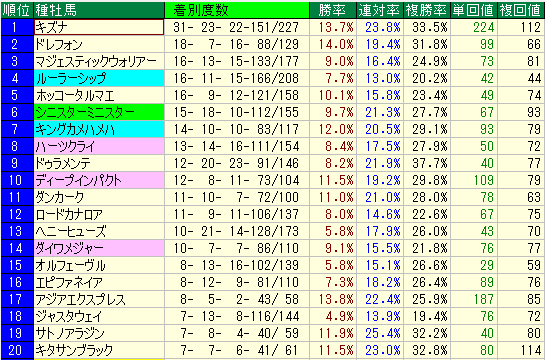Select the green シニスターミニスター cell
This screenshot has width=545, height=360.
tap(99, 112)
